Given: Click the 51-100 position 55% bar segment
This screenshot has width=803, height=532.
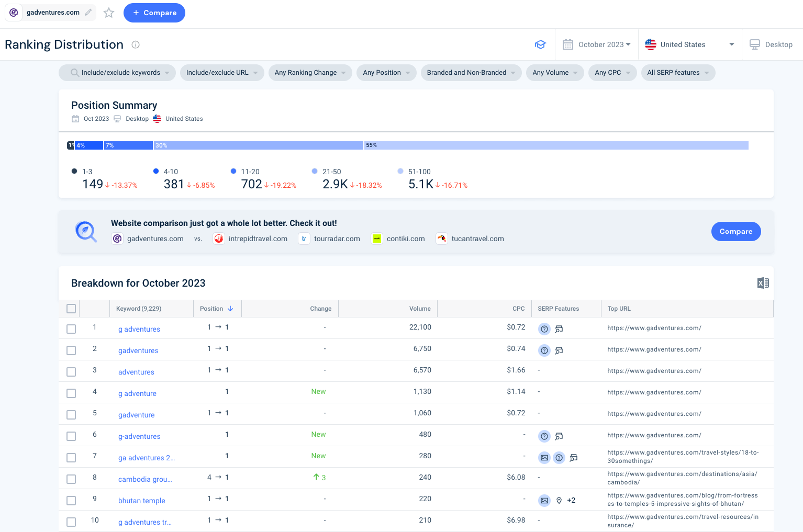Looking at the screenshot, I should 556,145.
